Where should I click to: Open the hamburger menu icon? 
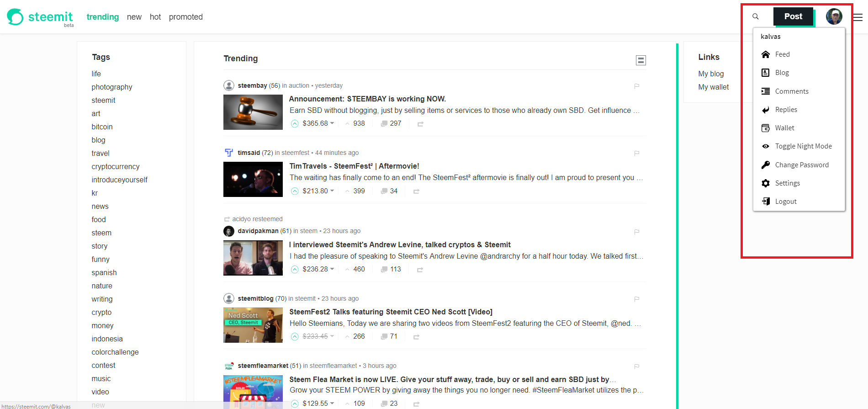858,17
